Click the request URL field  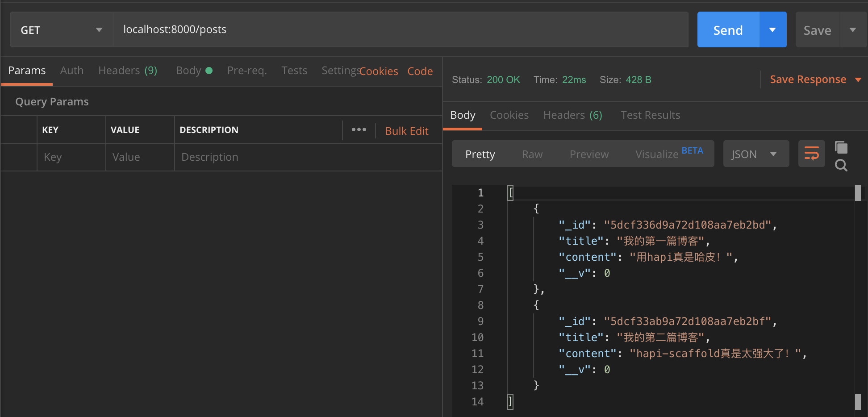coord(400,29)
